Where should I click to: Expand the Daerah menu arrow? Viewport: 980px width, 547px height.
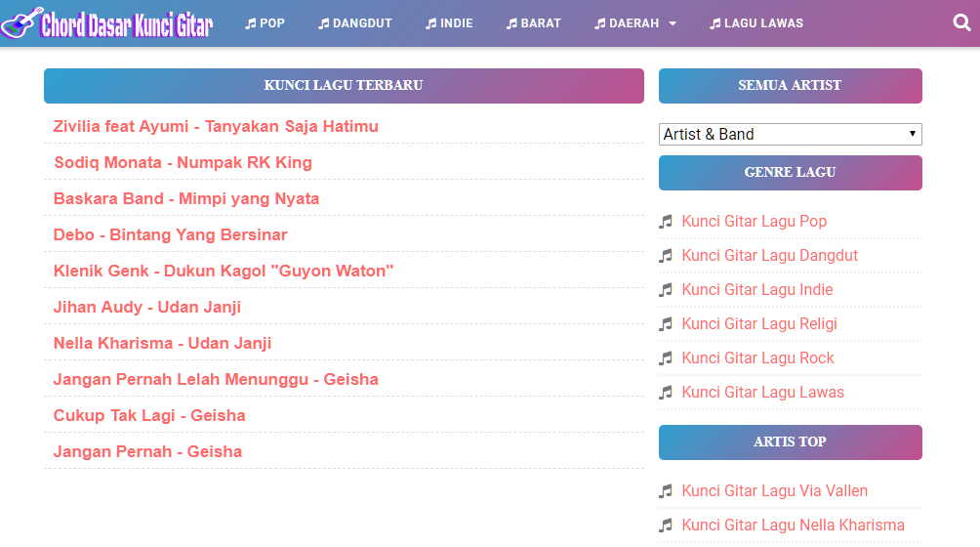(673, 23)
